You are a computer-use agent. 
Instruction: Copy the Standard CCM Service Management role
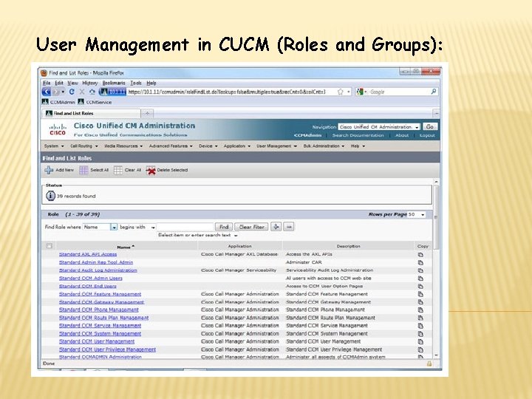point(420,326)
